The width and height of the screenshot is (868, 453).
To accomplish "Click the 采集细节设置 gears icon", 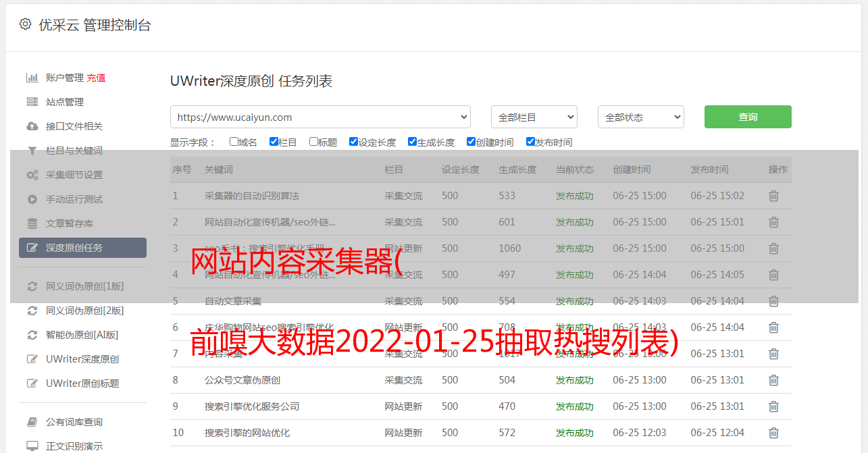I will pyautogui.click(x=32, y=175).
